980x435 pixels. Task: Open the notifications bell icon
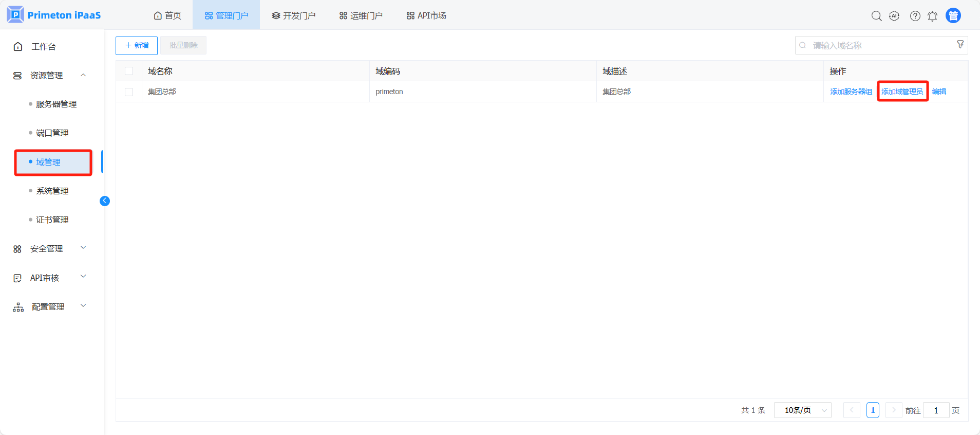click(932, 16)
